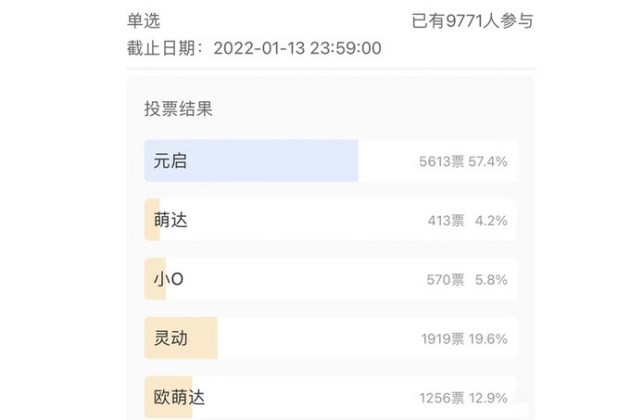Select the 元启 poll option
Screen dimensions: 630x420
click(x=330, y=161)
